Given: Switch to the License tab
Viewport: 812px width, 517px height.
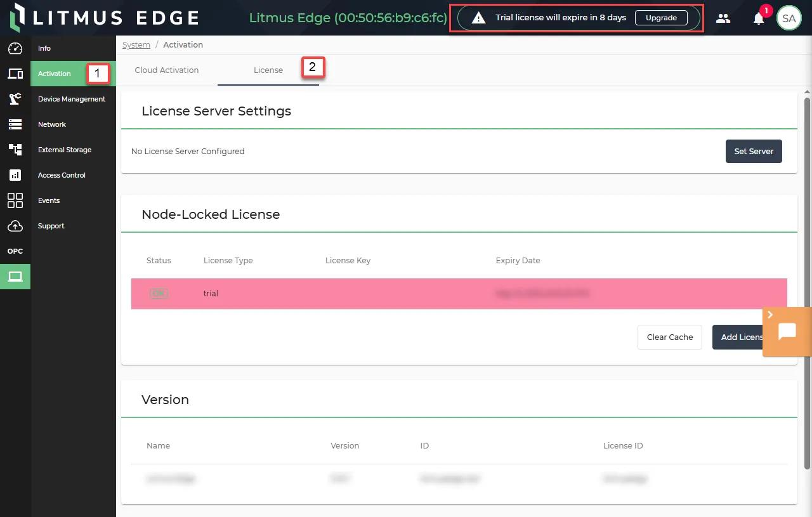Looking at the screenshot, I should (x=268, y=70).
